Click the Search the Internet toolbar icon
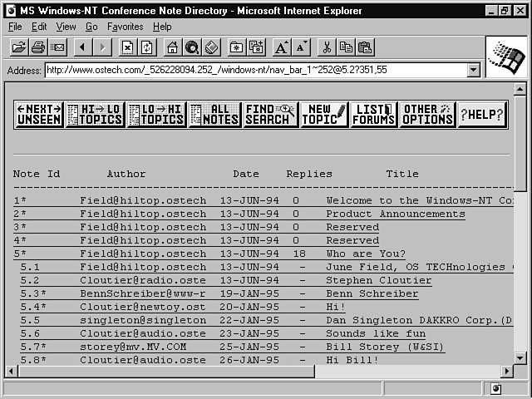The width and height of the screenshot is (532, 399). (192, 47)
